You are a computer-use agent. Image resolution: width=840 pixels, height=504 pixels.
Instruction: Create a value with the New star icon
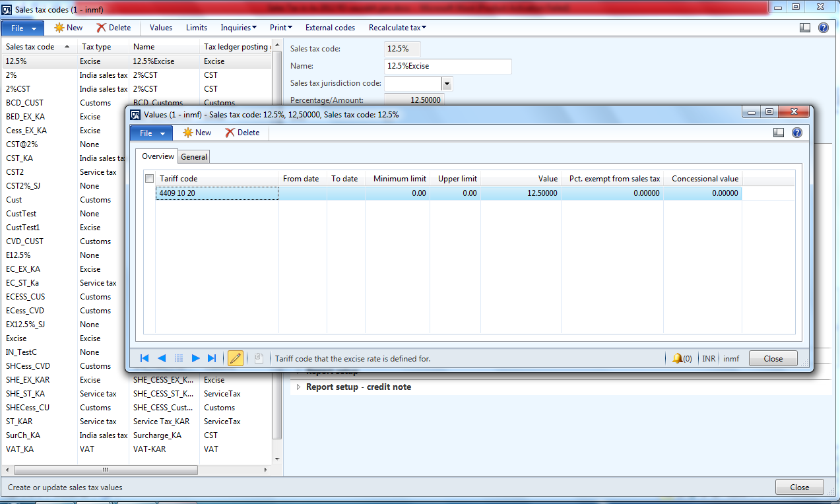196,133
